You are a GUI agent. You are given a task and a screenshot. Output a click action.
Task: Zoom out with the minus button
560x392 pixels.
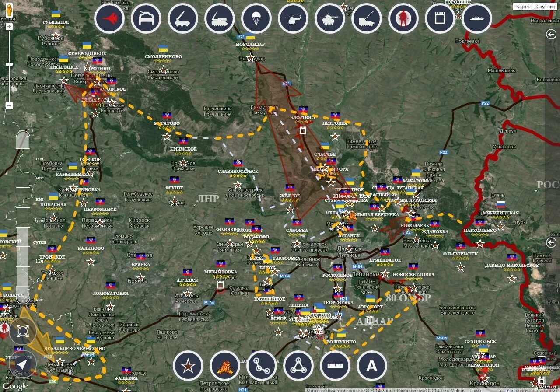(9, 105)
